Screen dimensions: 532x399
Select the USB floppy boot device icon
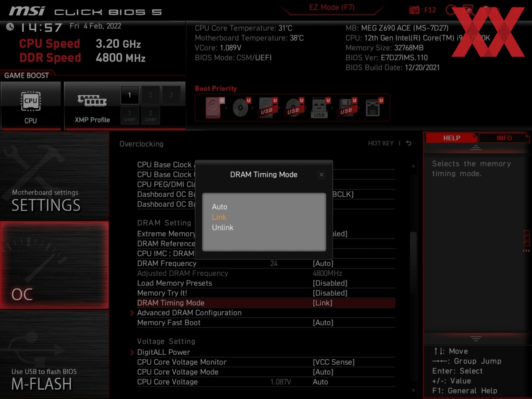pyautogui.click(x=347, y=108)
